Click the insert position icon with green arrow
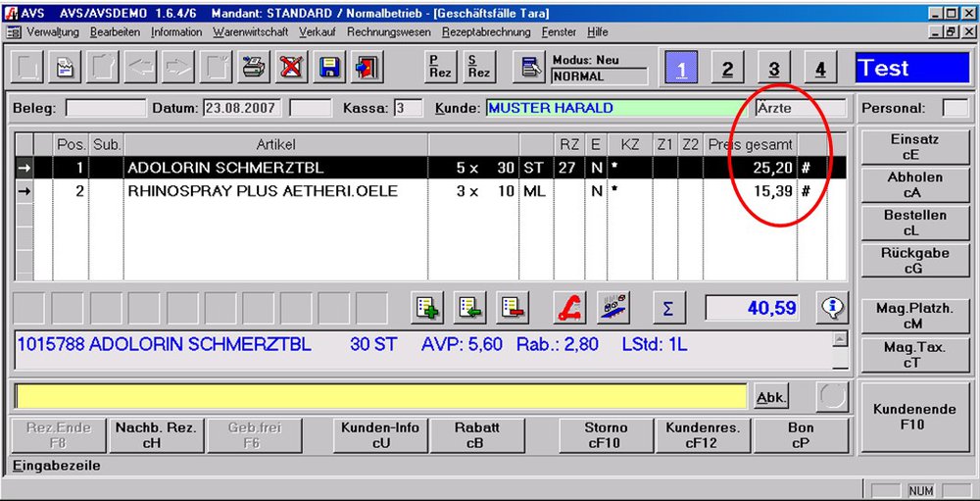 pyautogui.click(x=469, y=308)
